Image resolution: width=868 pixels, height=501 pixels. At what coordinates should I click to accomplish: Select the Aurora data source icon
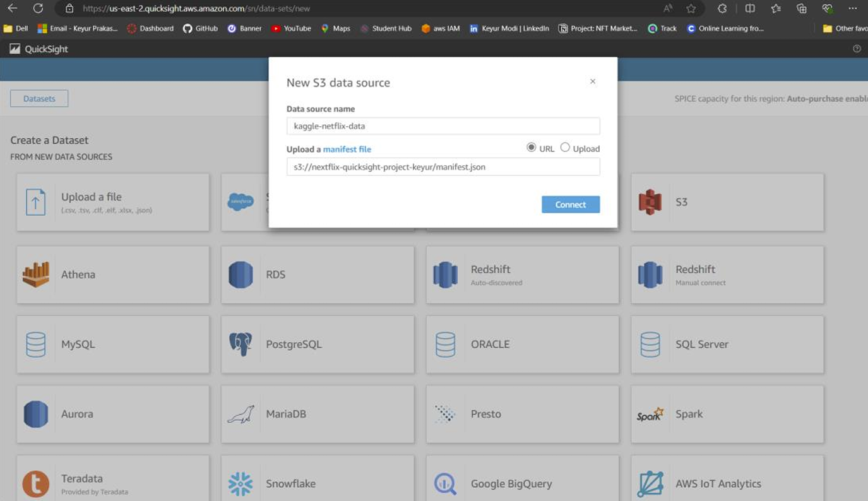point(36,415)
